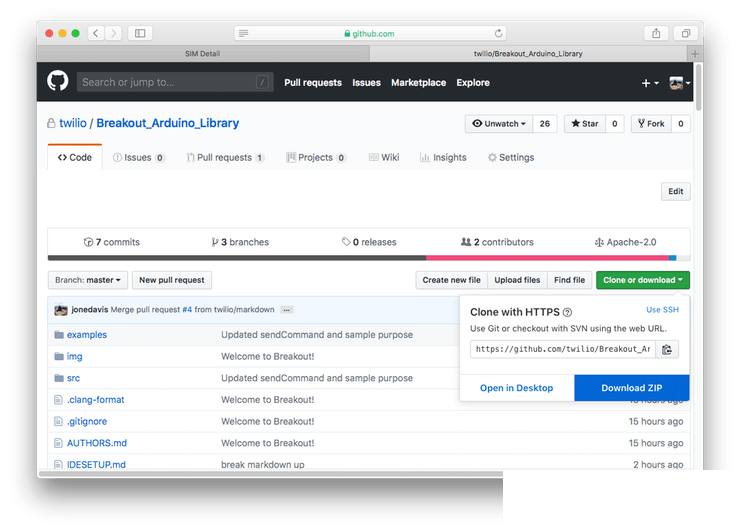Open Marketplace in top navigation

pyautogui.click(x=419, y=83)
